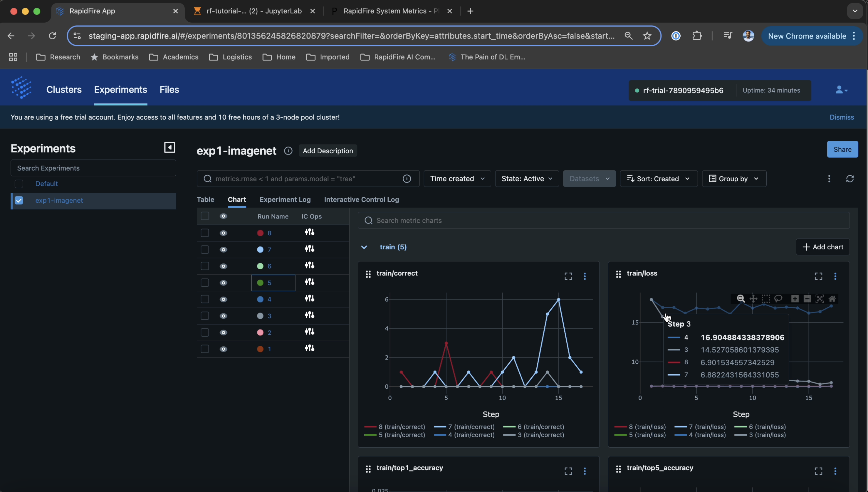This screenshot has width=868, height=492.
Task: Open the Default experiment link
Action: (x=47, y=184)
